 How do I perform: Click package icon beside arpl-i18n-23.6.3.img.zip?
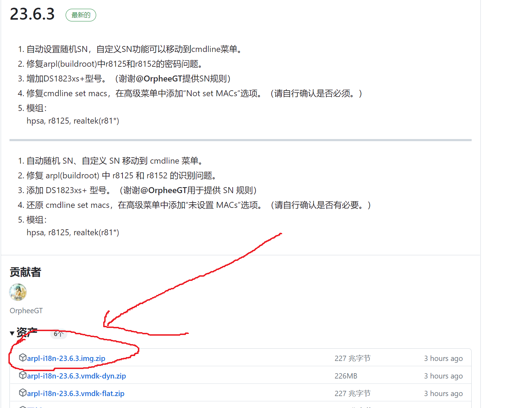click(x=22, y=357)
